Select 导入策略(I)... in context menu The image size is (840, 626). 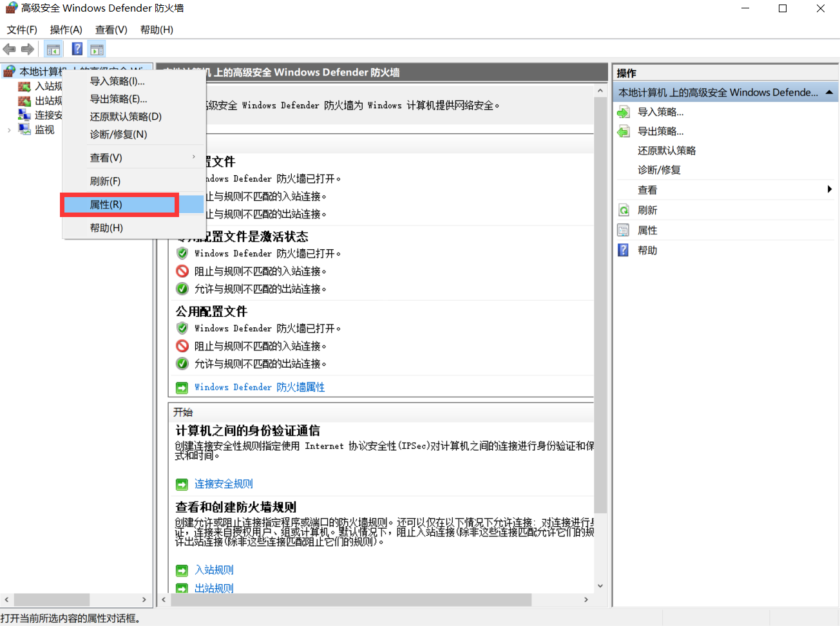(x=117, y=81)
